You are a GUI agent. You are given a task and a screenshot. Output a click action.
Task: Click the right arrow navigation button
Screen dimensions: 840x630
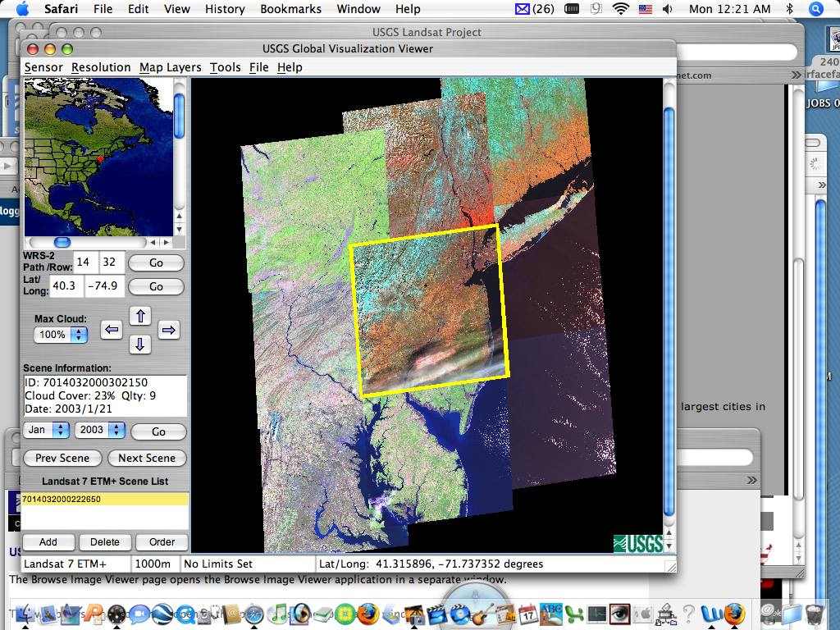click(x=168, y=330)
